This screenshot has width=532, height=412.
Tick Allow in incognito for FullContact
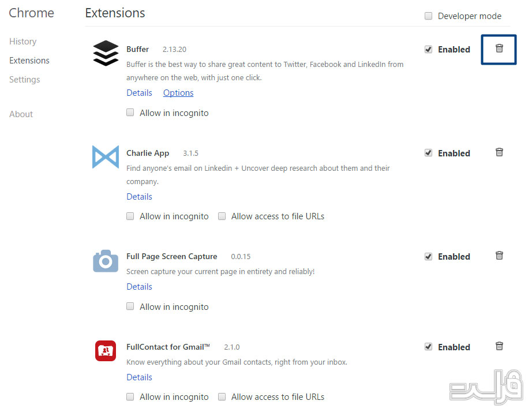pyautogui.click(x=130, y=397)
